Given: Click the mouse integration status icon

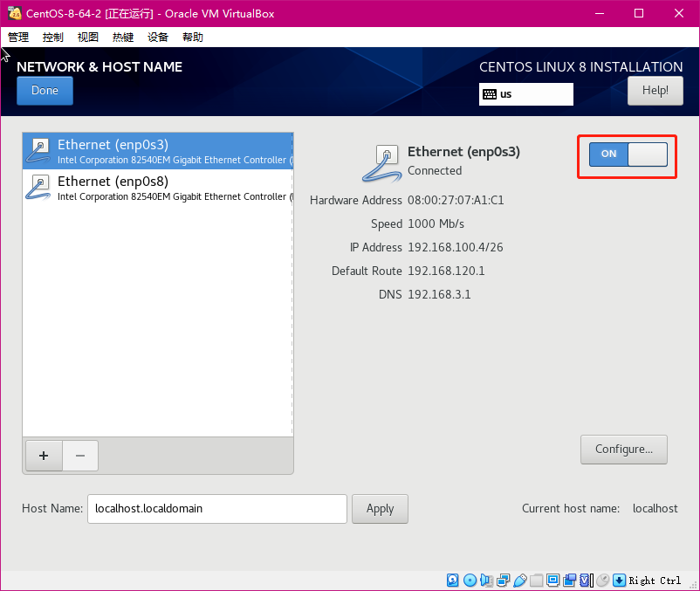Looking at the screenshot, I should tap(602, 580).
